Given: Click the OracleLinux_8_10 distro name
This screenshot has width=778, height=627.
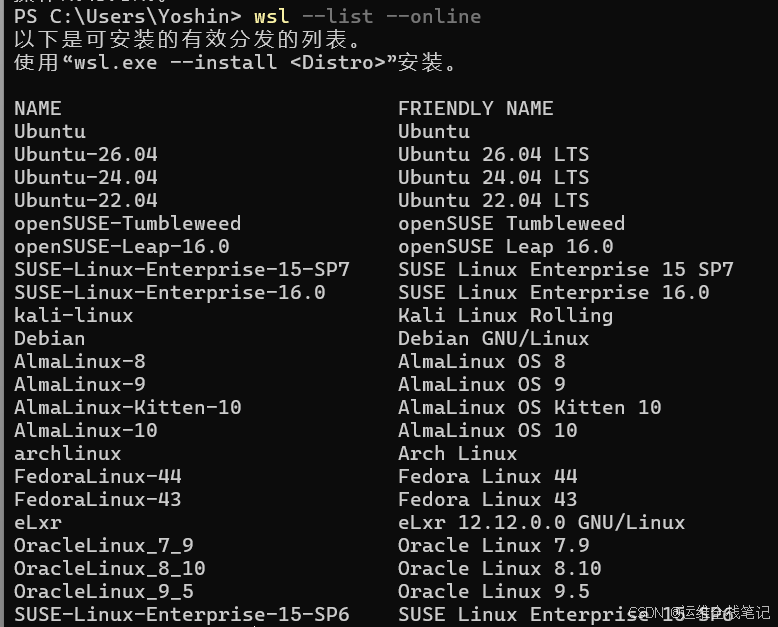Looking at the screenshot, I should [x=110, y=568].
